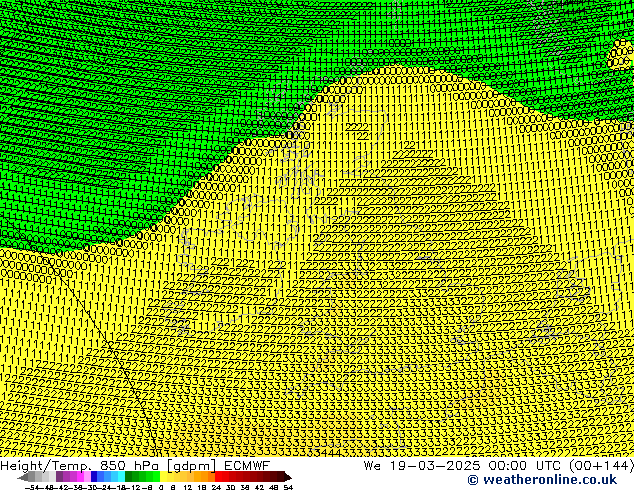Click the yellow swatch above the 0 scale label
This screenshot has width=634, height=490.
163,477
